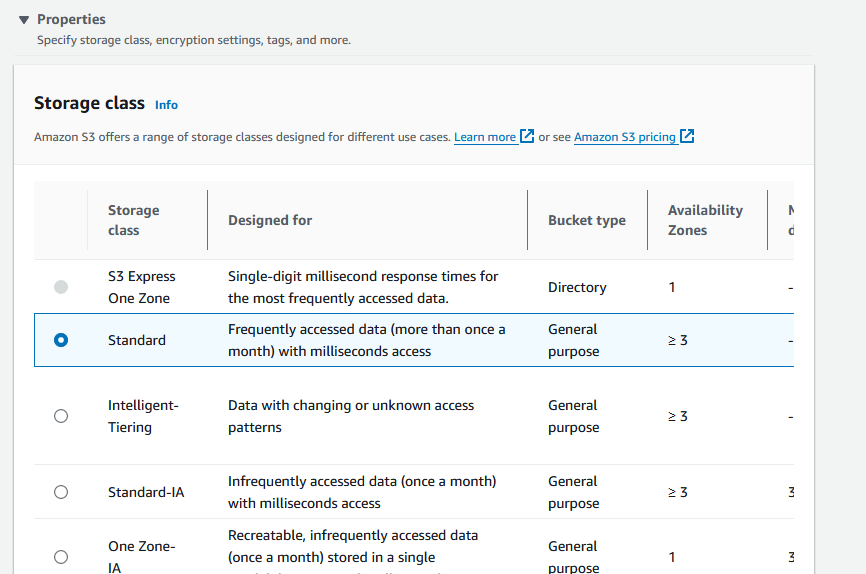
Task: Open the Info link beside Storage class
Action: [x=166, y=105]
